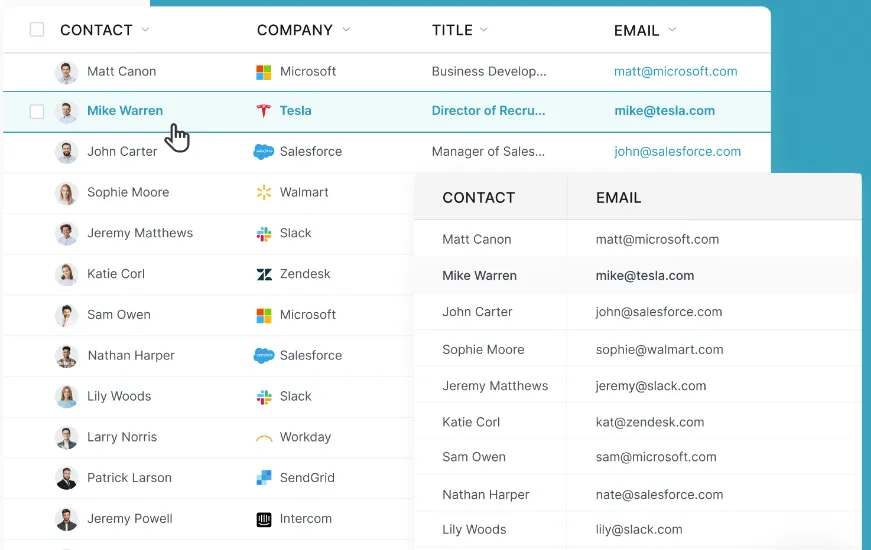Open Mike Warren's contact name link
The image size is (871, 550).
pyautogui.click(x=125, y=111)
